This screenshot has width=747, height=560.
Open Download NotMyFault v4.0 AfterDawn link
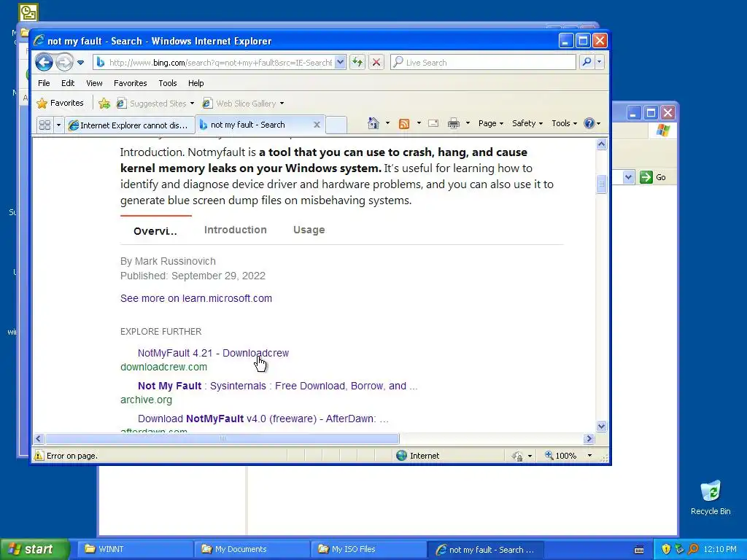pos(263,419)
